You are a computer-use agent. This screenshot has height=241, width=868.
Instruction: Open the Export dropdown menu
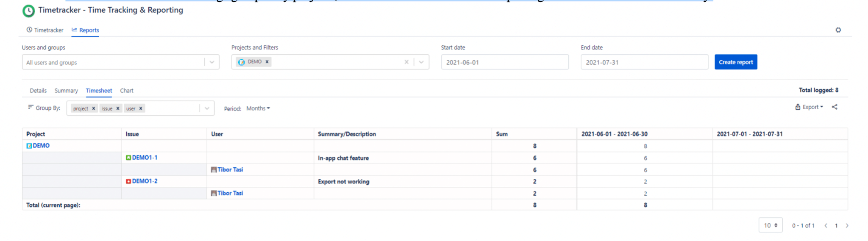point(809,107)
